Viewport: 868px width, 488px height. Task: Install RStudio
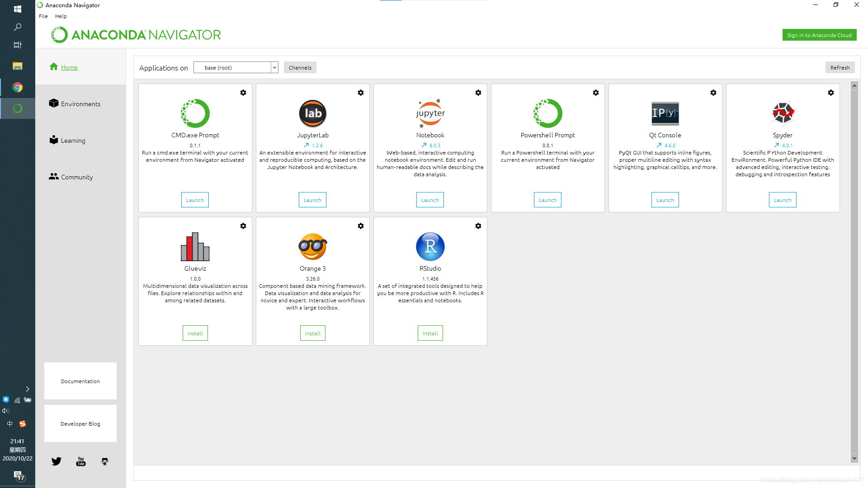430,333
